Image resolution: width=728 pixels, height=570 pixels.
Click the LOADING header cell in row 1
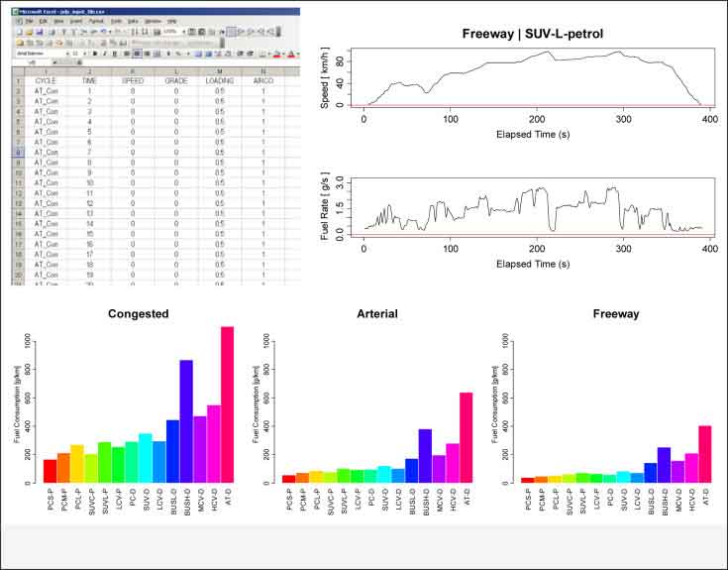coord(219,81)
